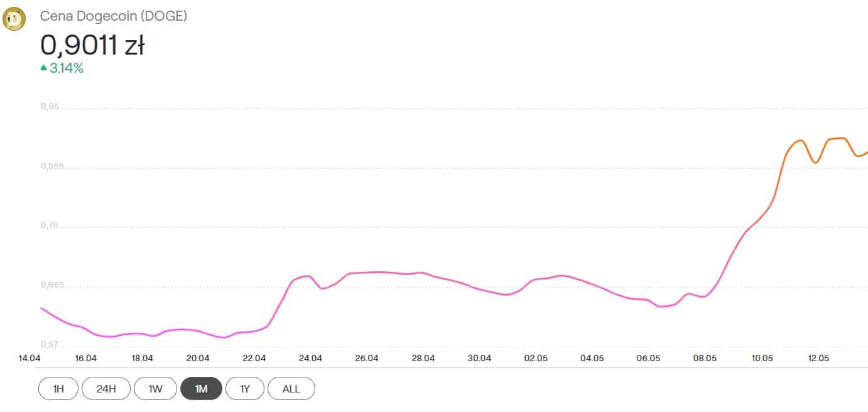868x412 pixels.
Task: Select the active 1M range button
Action: tap(201, 389)
